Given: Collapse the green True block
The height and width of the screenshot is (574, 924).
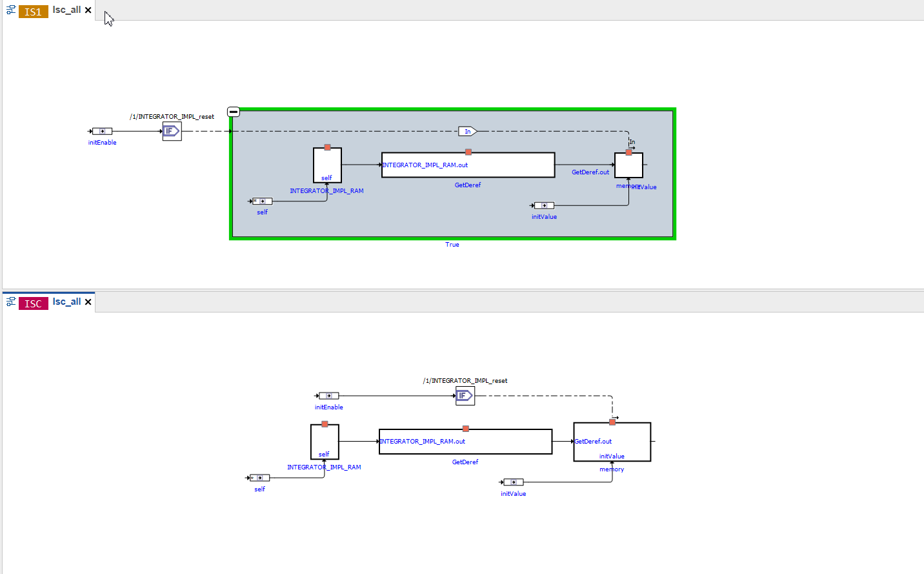Looking at the screenshot, I should point(234,112).
